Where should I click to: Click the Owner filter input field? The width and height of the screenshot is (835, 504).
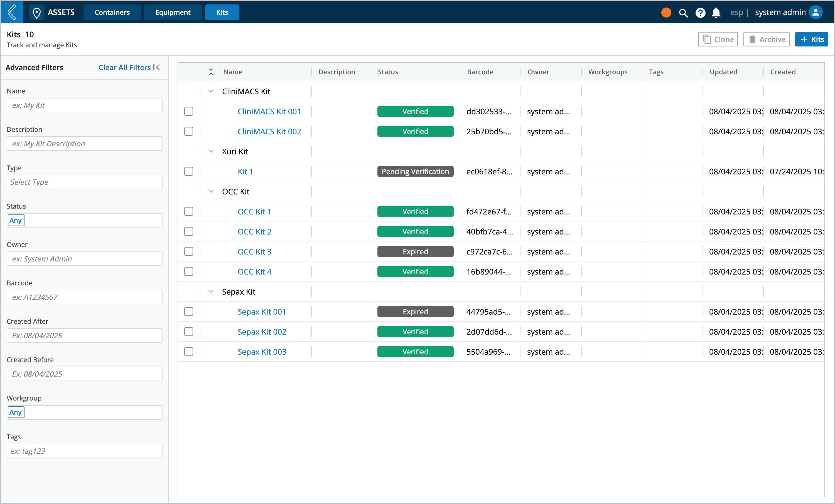coord(84,259)
